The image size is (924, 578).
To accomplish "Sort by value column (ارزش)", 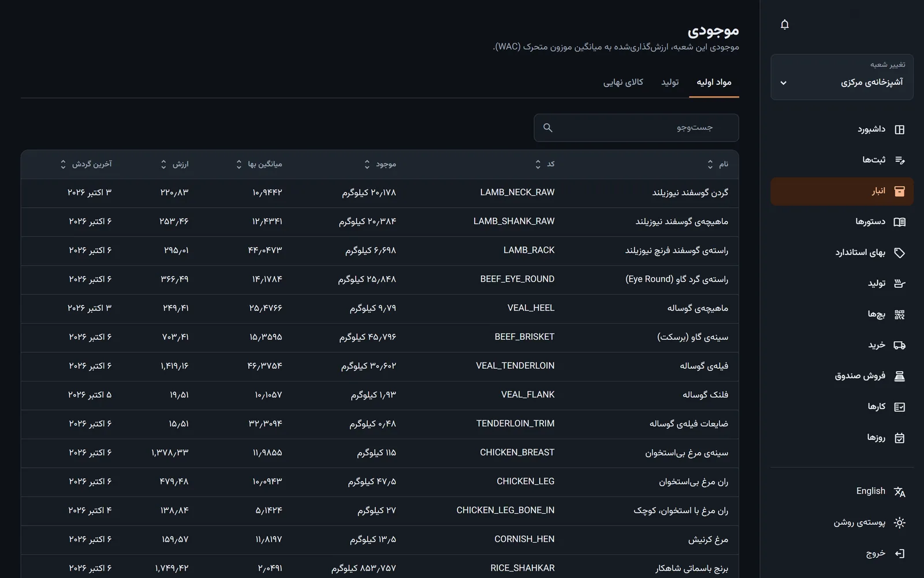I will pos(174,164).
